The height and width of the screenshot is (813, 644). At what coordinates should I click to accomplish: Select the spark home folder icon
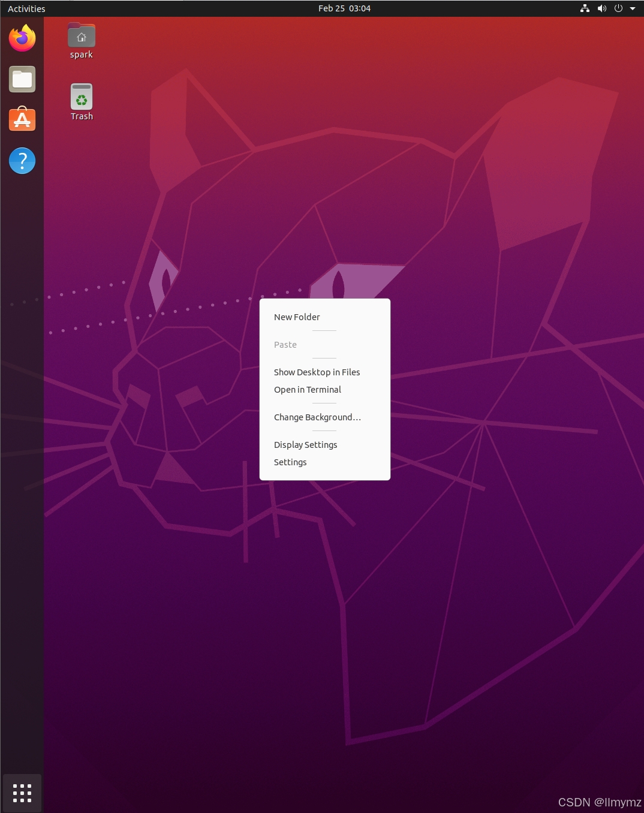pyautogui.click(x=82, y=41)
